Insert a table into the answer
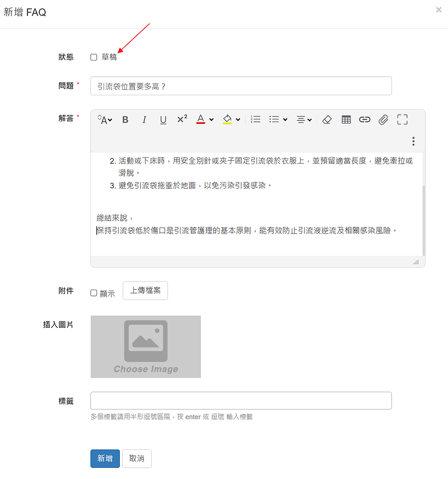Screen dimensions: 448x479 (x=346, y=119)
